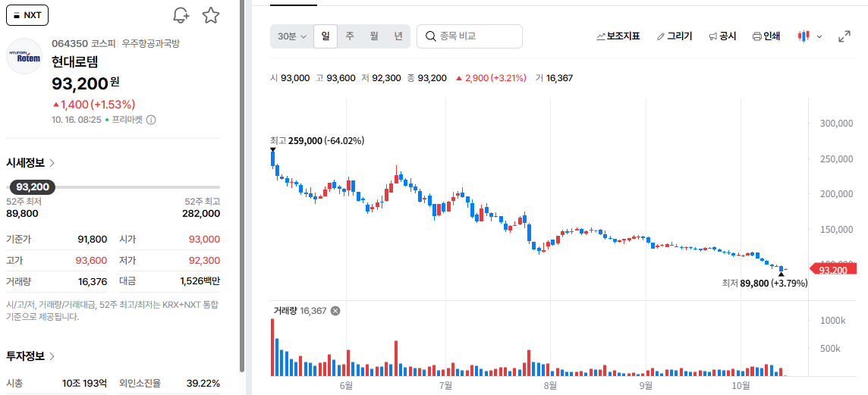Remove the 거래량 volume indicator
Viewport: 868px width, 395px height.
(x=335, y=311)
